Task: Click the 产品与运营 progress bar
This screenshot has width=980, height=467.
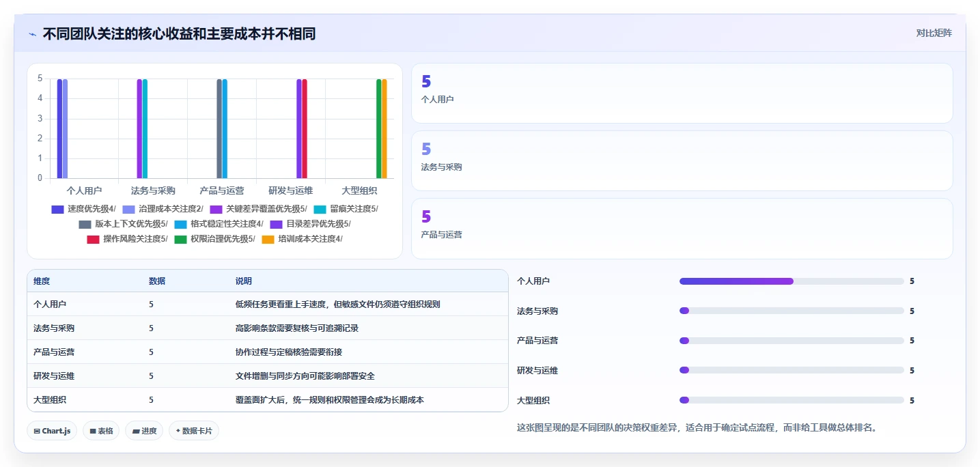Action: 792,341
